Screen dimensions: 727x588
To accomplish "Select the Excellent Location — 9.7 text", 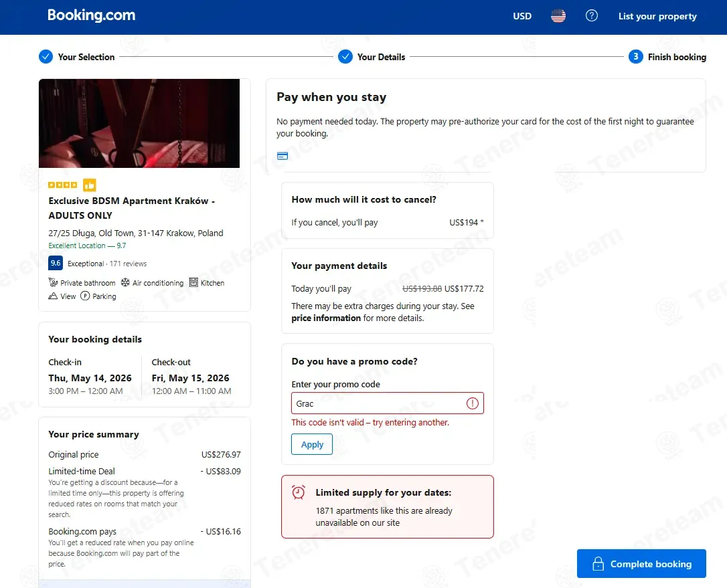I will point(87,246).
